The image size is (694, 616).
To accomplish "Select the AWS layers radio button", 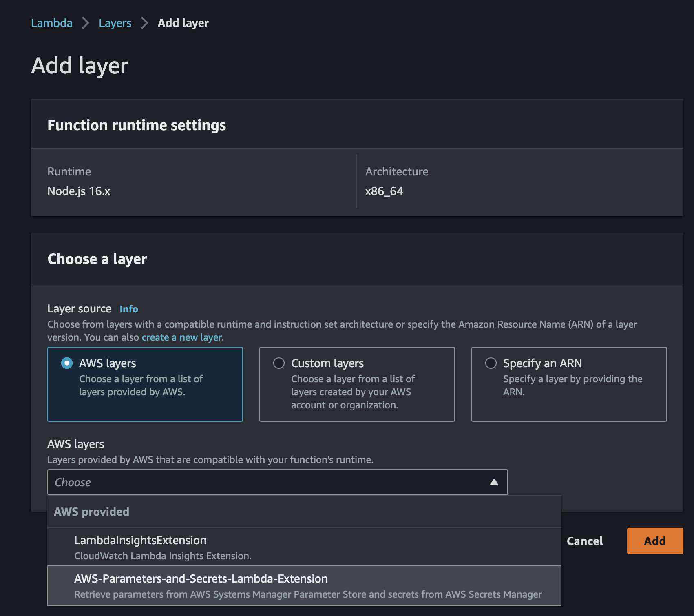I will [67, 363].
